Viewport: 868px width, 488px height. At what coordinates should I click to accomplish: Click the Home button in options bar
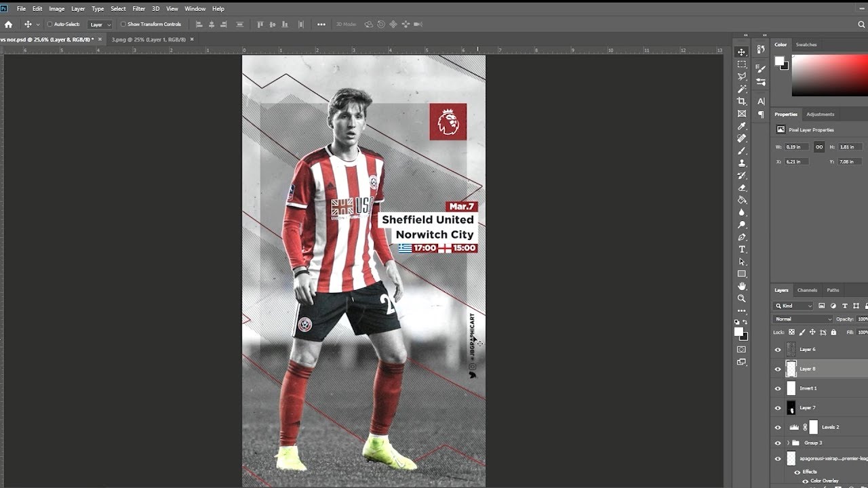tap(8, 24)
